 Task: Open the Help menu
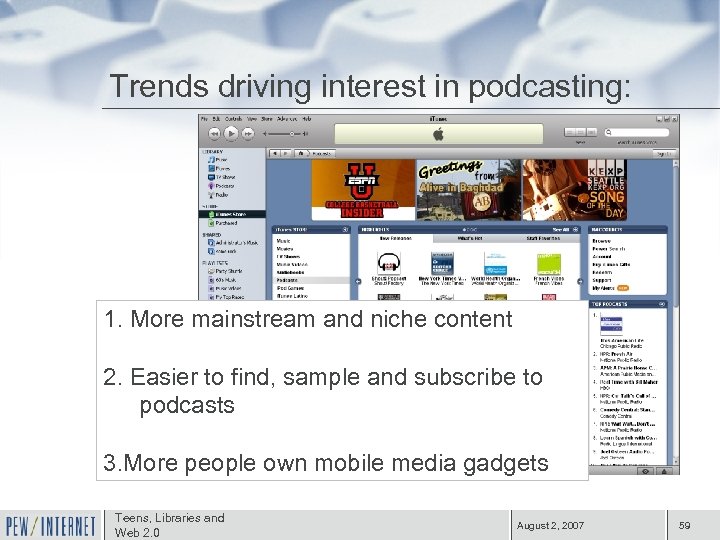pos(307,118)
